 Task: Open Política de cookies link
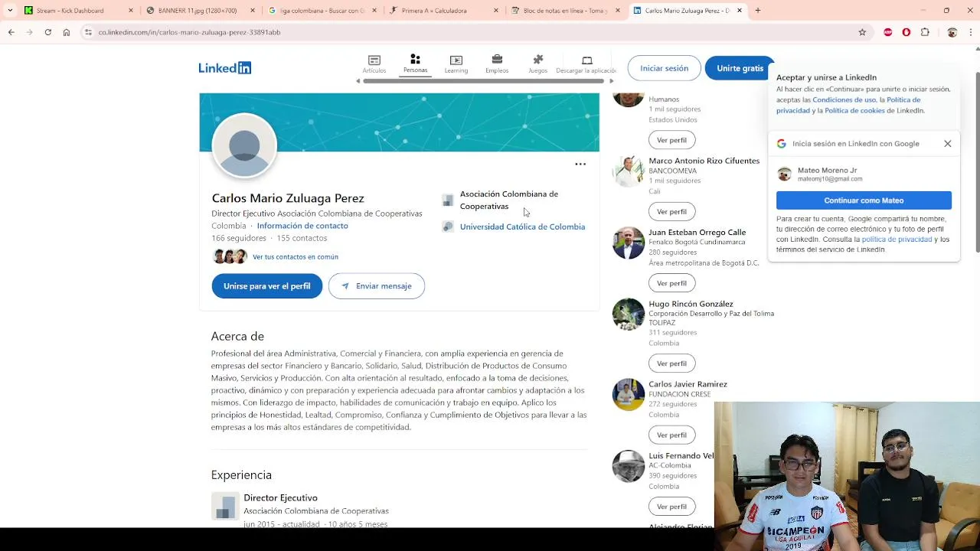coord(854,110)
